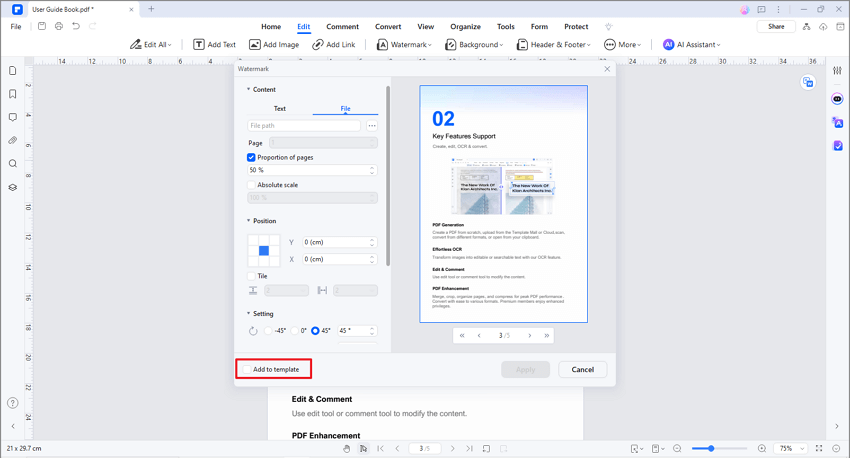Open the Thumbnails panel in the sidebar
The height and width of the screenshot is (458, 850).
(x=12, y=70)
